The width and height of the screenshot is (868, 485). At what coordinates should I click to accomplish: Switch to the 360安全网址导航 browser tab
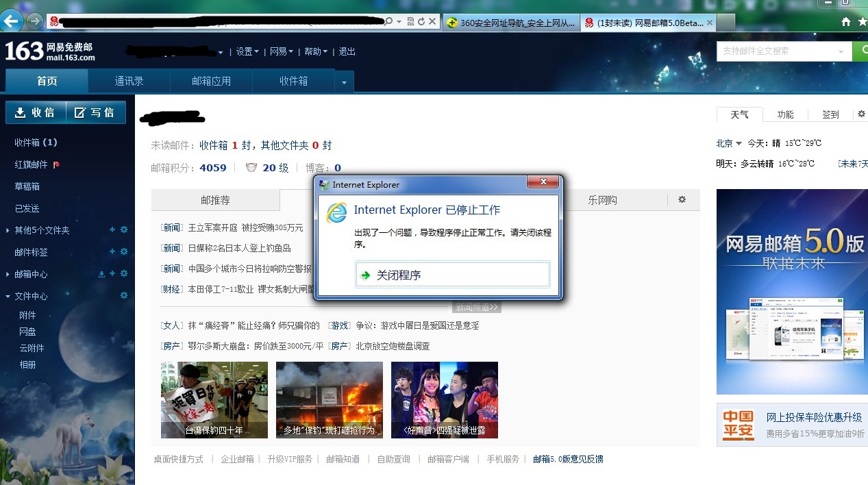point(511,23)
